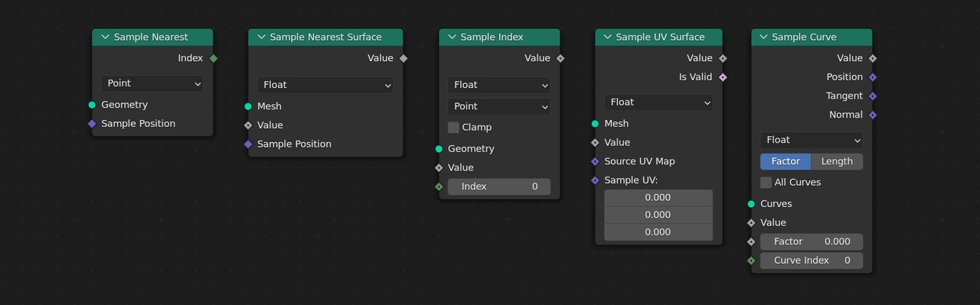The image size is (980, 305).
Task: Select the Sample Curve node header title
Action: pyautogui.click(x=804, y=37)
